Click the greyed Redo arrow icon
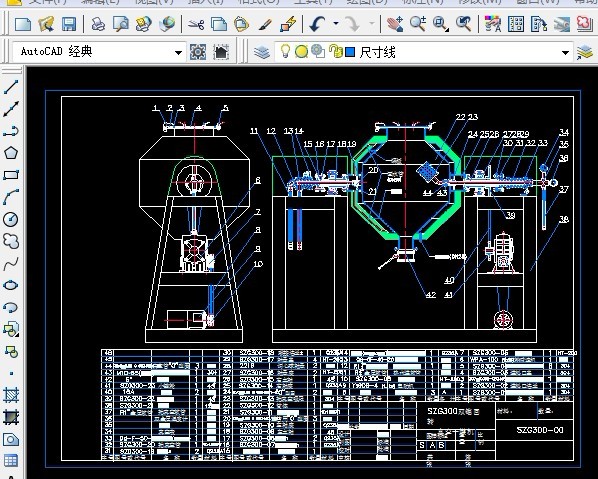This screenshot has width=598, height=479. tap(352, 24)
